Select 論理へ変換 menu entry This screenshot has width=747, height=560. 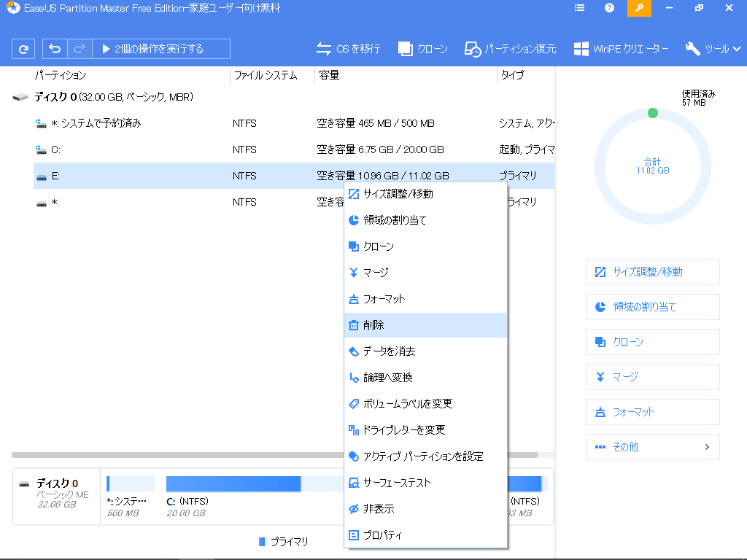425,378
